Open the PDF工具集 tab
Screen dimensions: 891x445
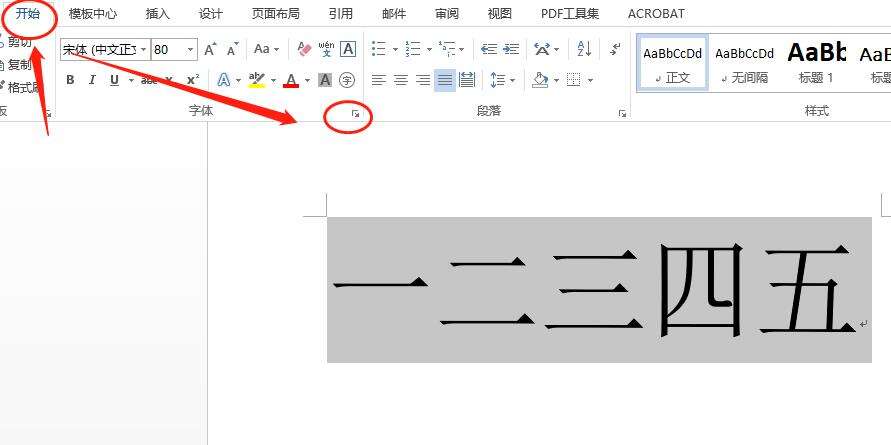[x=570, y=14]
